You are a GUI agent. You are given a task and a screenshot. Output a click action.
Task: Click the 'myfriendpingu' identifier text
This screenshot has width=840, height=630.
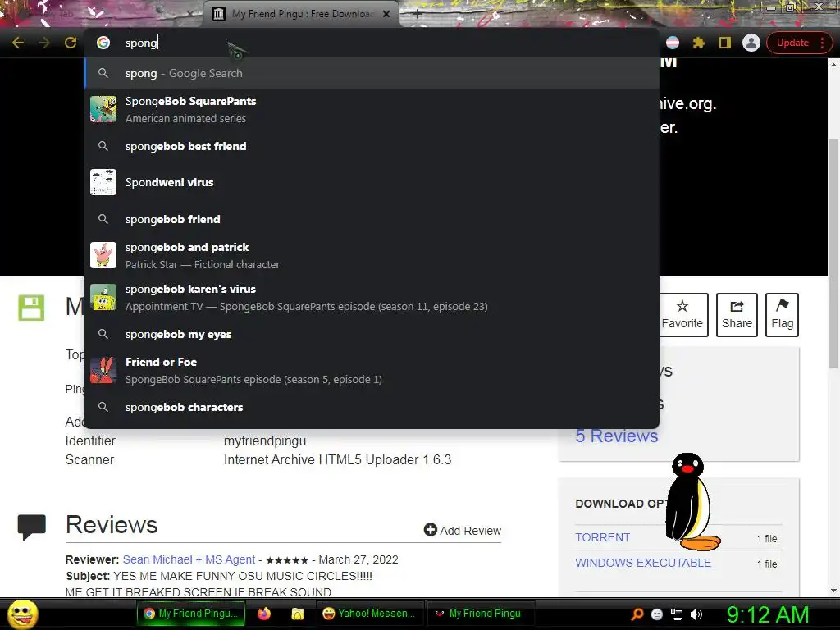265,441
